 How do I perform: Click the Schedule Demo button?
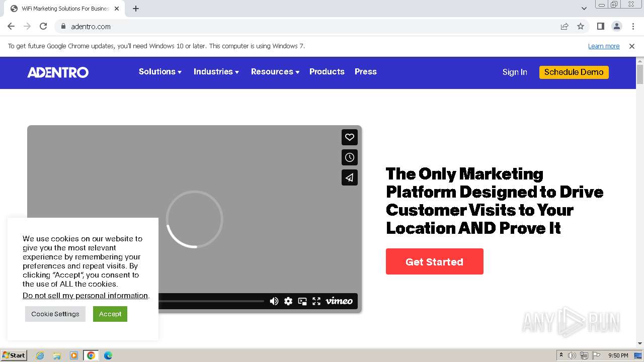574,72
